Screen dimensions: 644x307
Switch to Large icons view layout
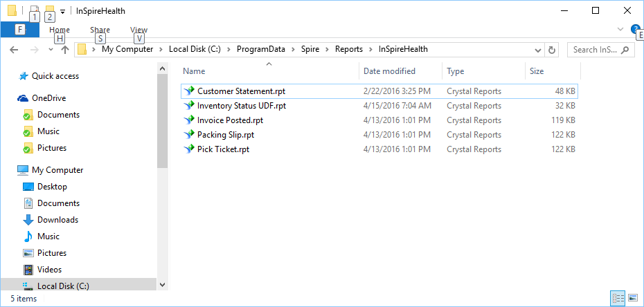[x=633, y=299]
